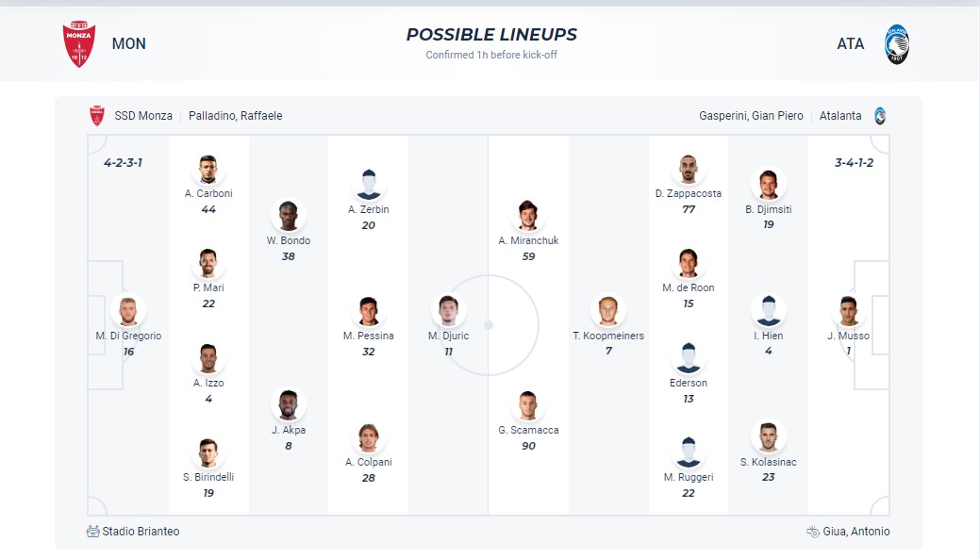980x558 pixels.
Task: Open M. Djuric's player avatar
Action: pyautogui.click(x=448, y=311)
